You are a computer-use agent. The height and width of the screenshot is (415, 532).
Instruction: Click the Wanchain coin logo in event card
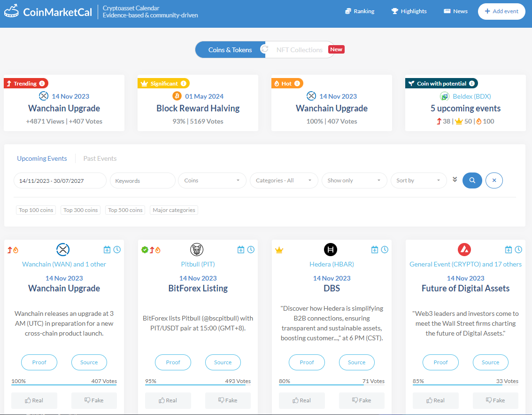[x=63, y=250]
